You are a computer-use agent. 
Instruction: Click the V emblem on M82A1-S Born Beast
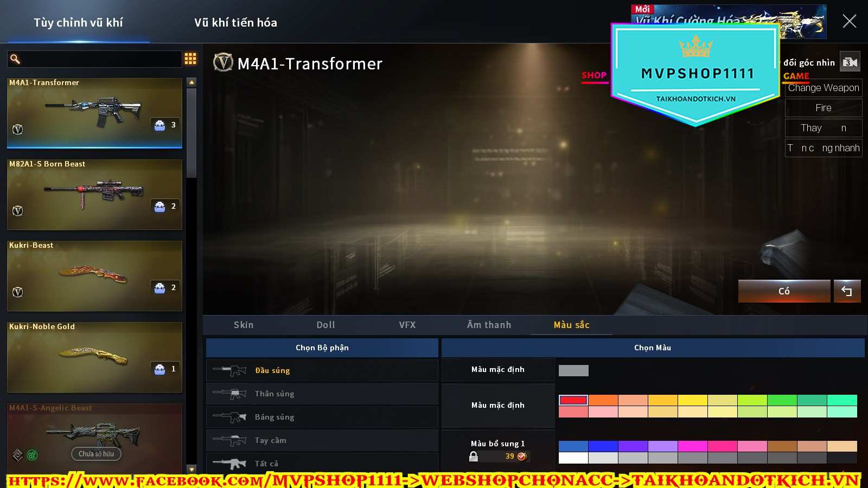(x=18, y=210)
